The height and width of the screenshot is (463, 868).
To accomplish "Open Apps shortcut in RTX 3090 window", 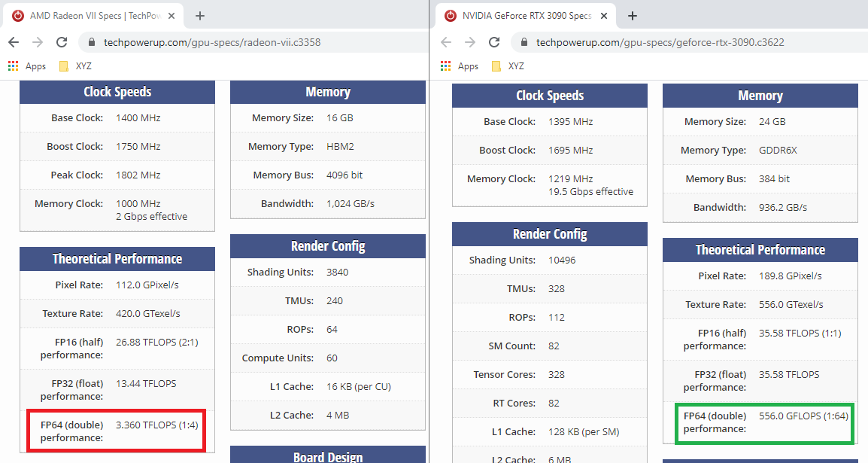I will click(x=460, y=66).
